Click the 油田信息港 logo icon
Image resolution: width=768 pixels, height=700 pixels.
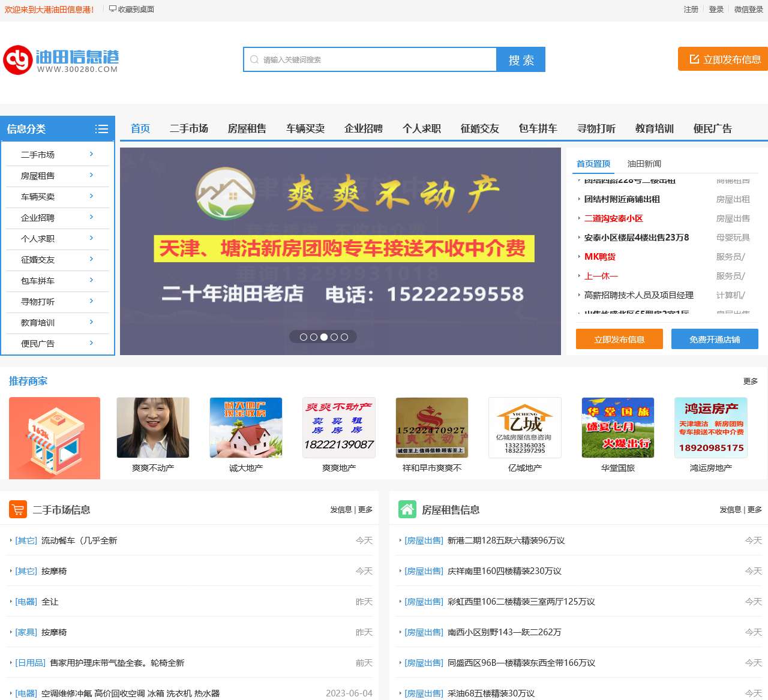[x=18, y=60]
